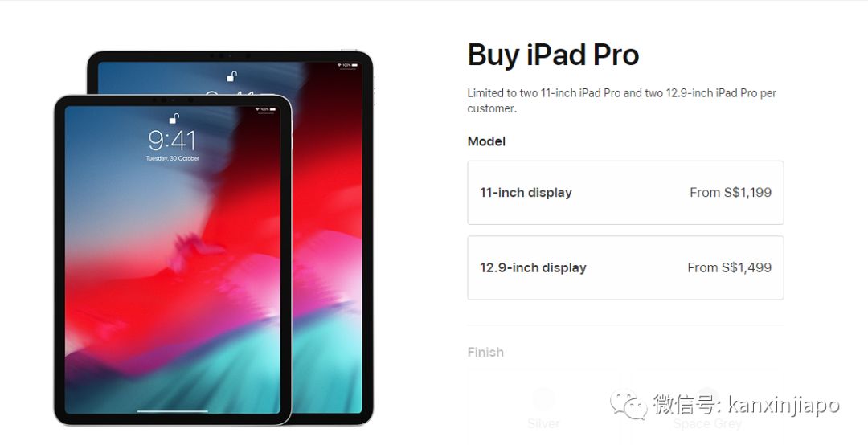Click the kanxinjiapo WeChat ID text
This screenshot has height=445, width=868.
tap(784, 405)
